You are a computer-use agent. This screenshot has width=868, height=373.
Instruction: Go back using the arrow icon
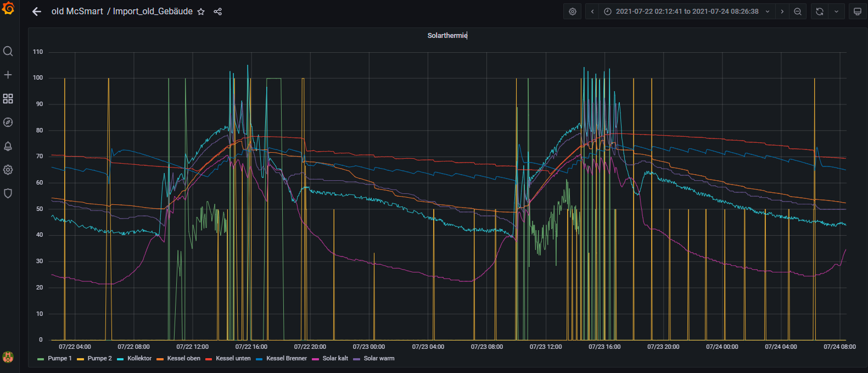(x=37, y=12)
